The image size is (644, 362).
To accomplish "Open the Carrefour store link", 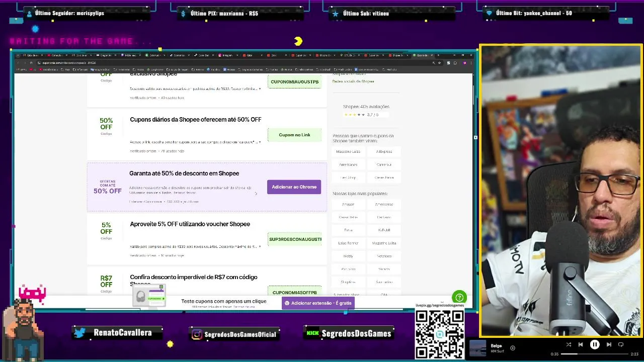I will [384, 164].
